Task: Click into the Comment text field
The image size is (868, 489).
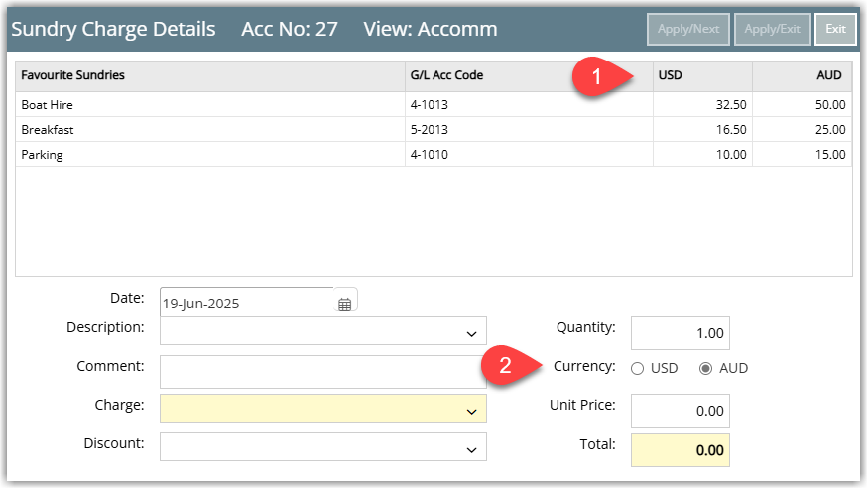Action: [x=323, y=372]
